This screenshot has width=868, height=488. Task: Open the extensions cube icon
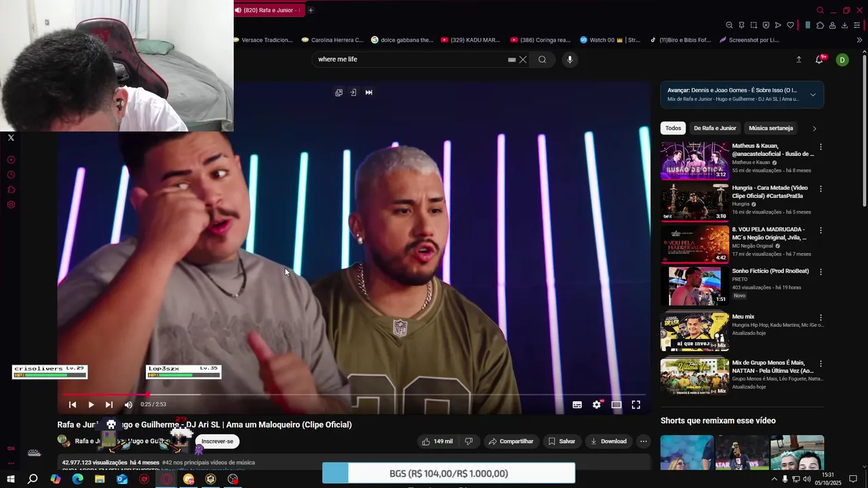point(820,25)
